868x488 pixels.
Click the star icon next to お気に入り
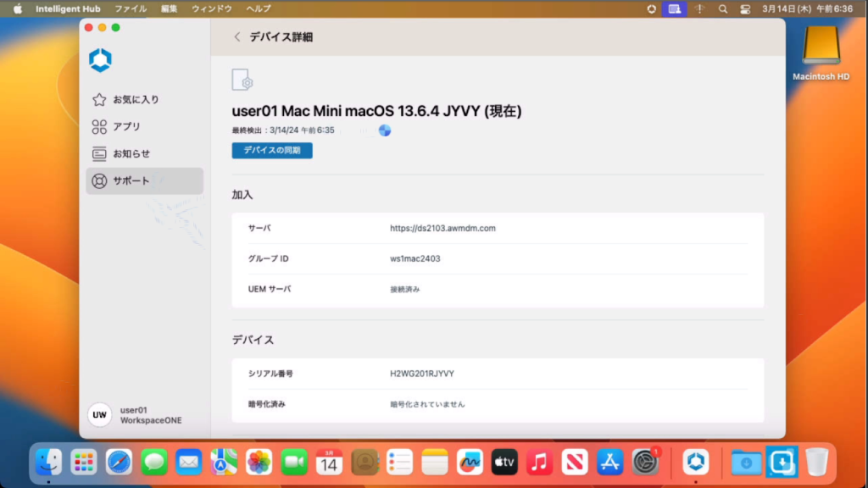(x=99, y=100)
